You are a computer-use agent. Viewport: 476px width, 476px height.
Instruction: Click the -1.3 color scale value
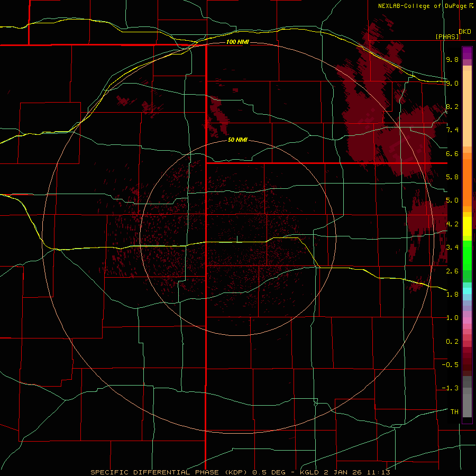point(450,388)
